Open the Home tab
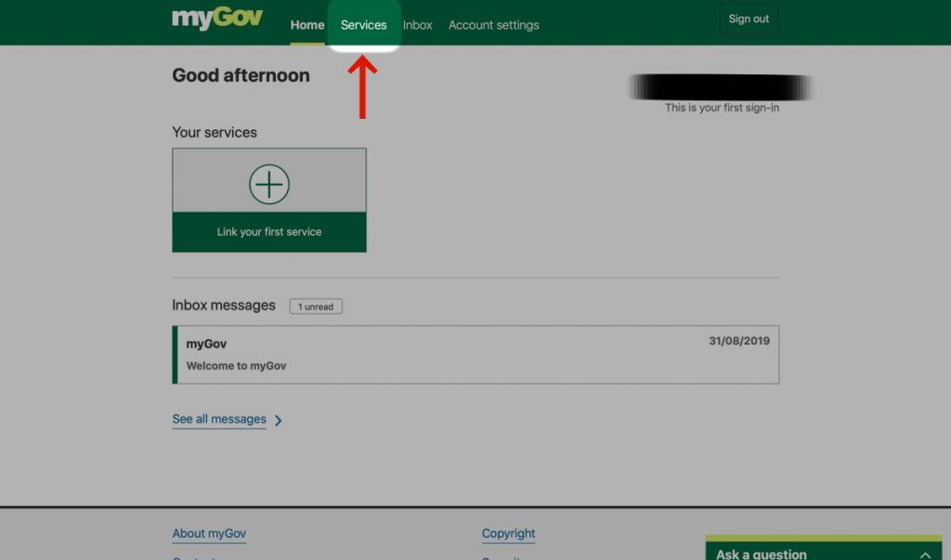This screenshot has width=951, height=560. 307,25
